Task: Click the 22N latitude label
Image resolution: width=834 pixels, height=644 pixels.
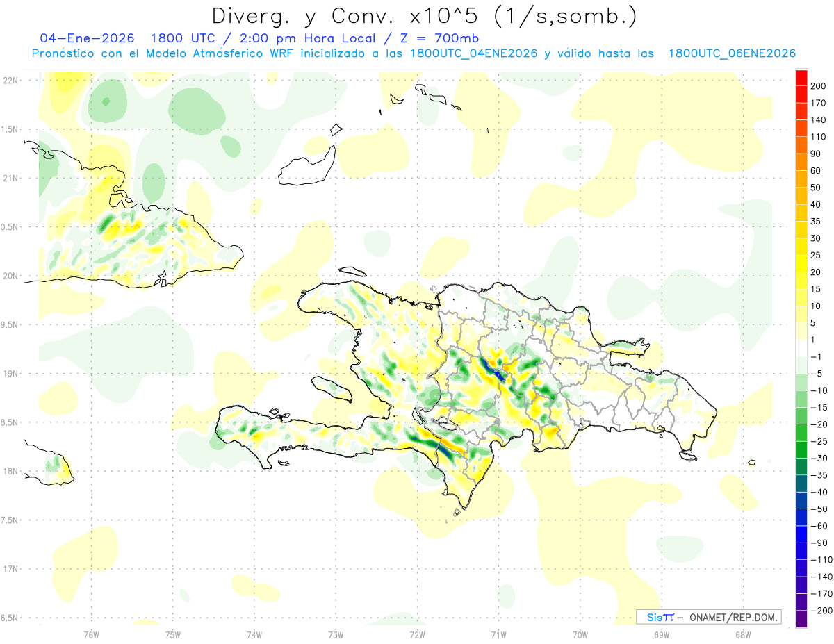Action: point(10,80)
